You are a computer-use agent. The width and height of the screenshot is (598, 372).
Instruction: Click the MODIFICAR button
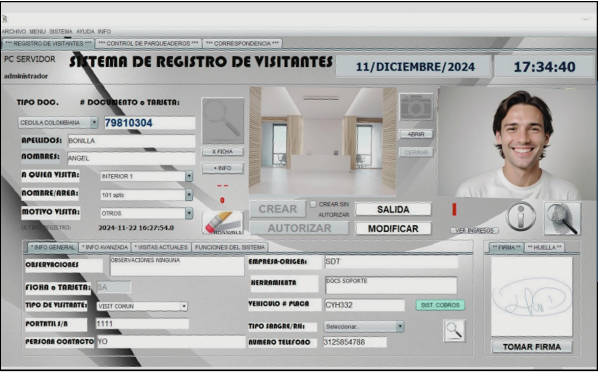pyautogui.click(x=393, y=229)
